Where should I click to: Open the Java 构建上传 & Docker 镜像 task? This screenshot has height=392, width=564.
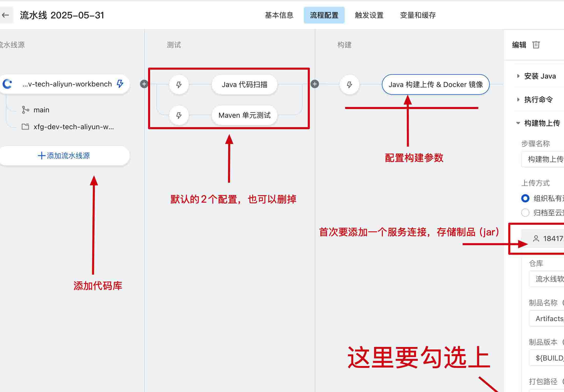tap(435, 84)
